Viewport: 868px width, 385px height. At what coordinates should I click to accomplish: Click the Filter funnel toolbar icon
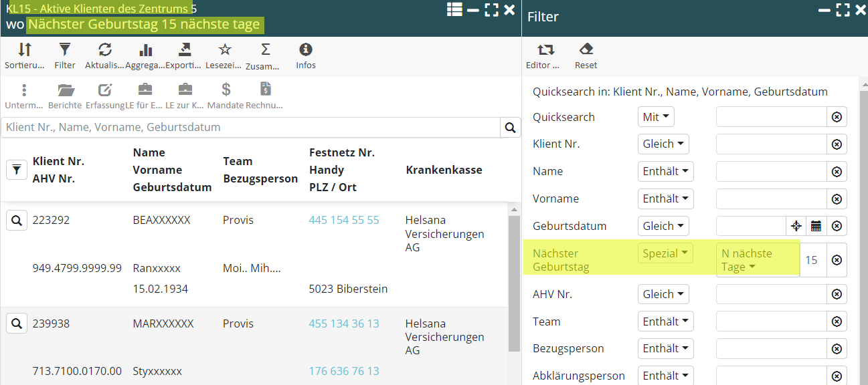[x=65, y=50]
